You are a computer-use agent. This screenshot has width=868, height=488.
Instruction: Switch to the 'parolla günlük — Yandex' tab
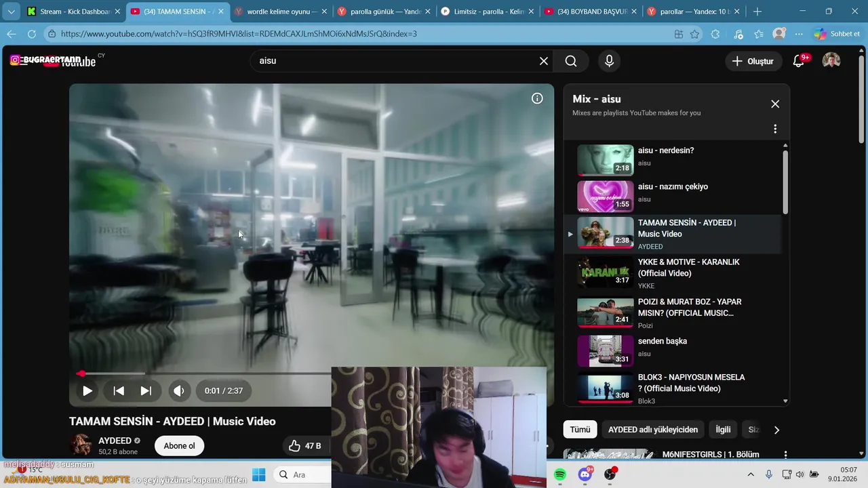tap(384, 12)
